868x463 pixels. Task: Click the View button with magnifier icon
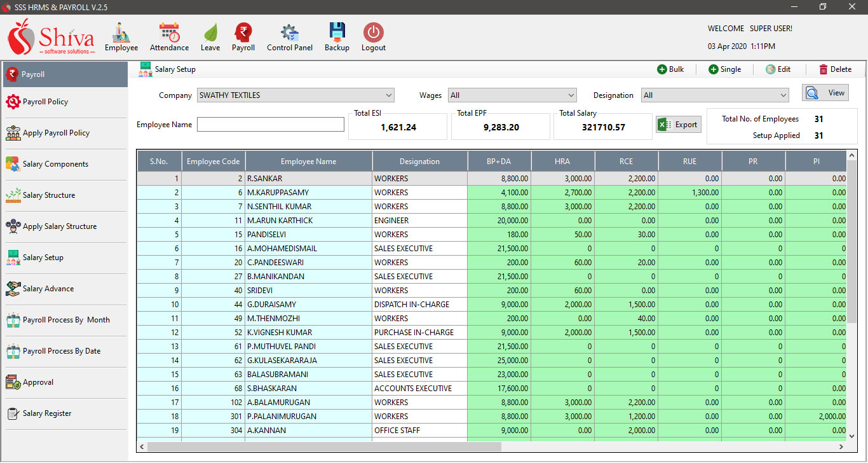tap(825, 92)
